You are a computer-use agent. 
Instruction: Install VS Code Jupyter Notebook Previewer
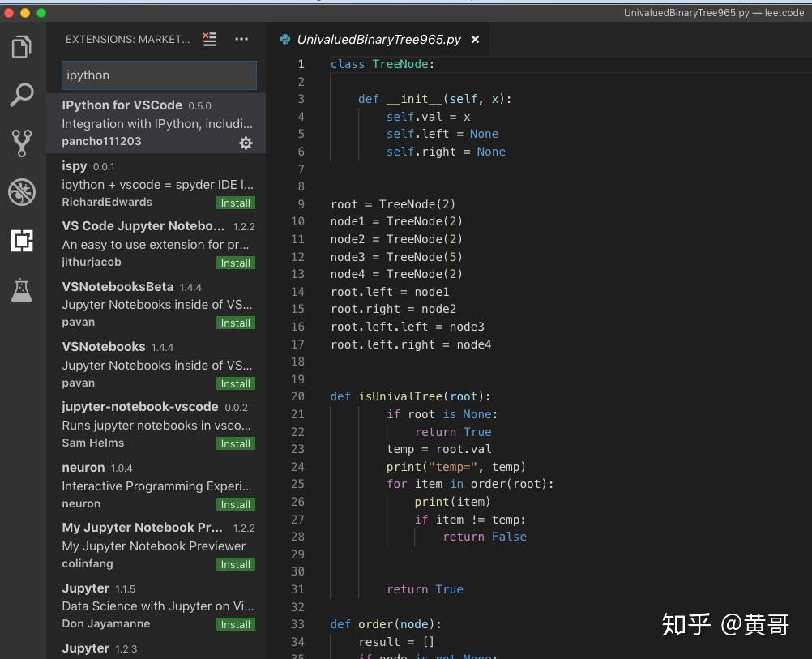click(235, 263)
